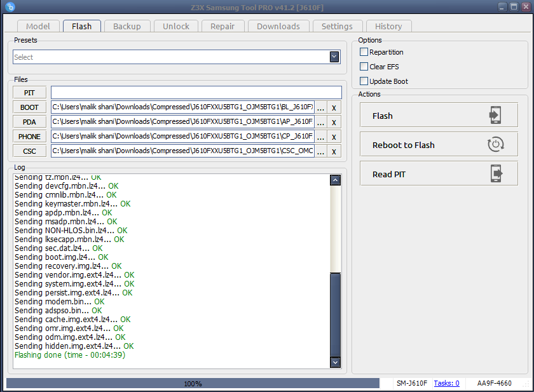Viewport: 534px width, 392px height.
Task: Click the log scrollbar up arrow
Action: (335, 180)
